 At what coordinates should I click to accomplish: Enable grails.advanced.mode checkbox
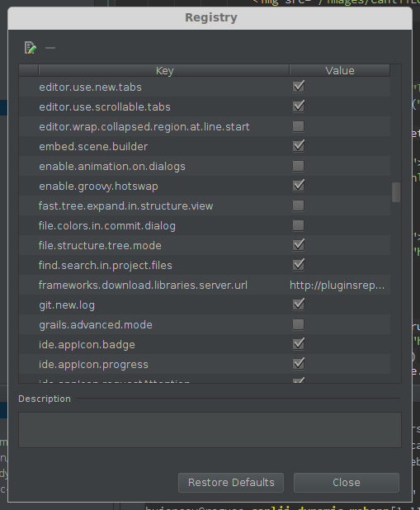(x=299, y=324)
